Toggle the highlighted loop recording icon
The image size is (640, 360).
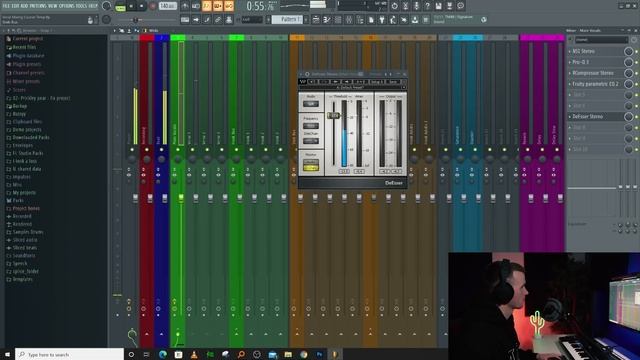tap(229, 6)
